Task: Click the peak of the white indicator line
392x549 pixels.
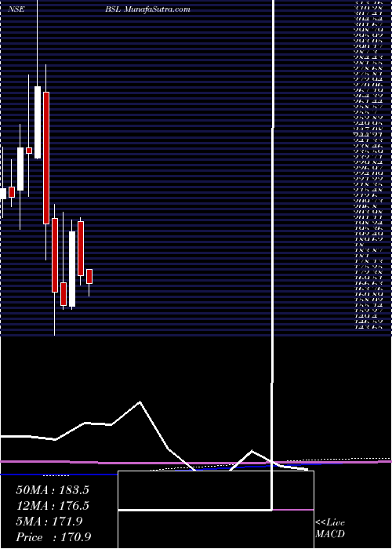Action: (140, 402)
